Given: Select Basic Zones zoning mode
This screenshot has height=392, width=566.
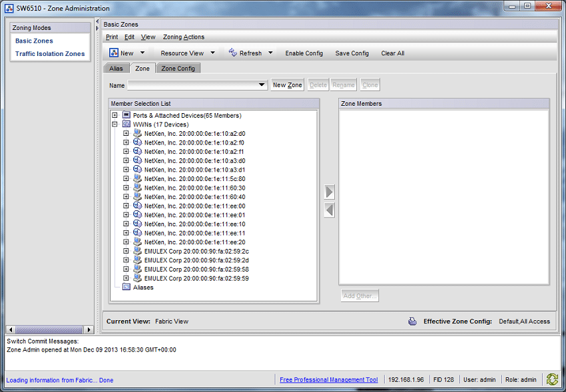Looking at the screenshot, I should [34, 41].
